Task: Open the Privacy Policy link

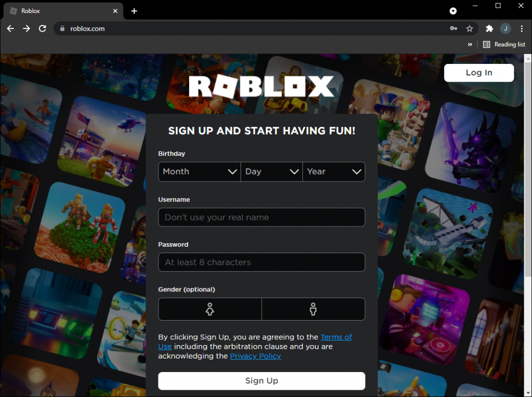Action: (256, 356)
